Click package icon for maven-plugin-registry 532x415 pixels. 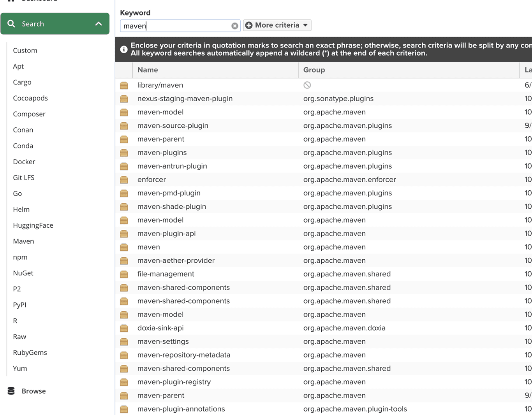coord(124,382)
